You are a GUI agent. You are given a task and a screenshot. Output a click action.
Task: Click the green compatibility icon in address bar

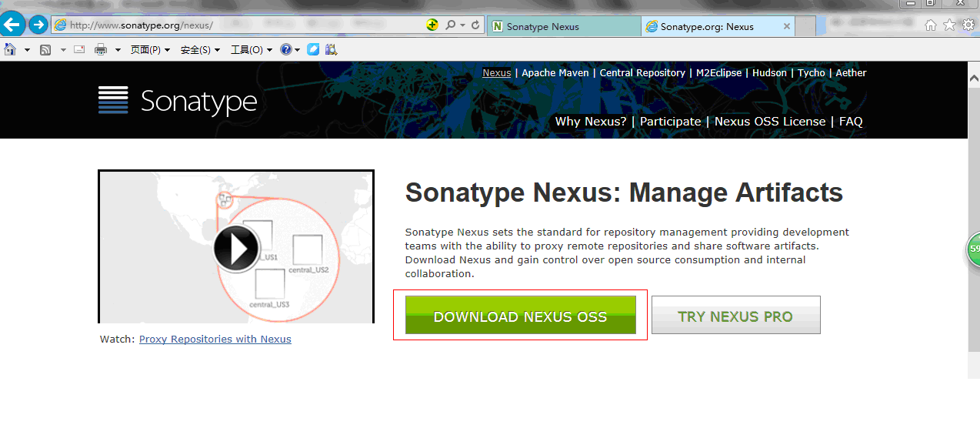click(432, 25)
